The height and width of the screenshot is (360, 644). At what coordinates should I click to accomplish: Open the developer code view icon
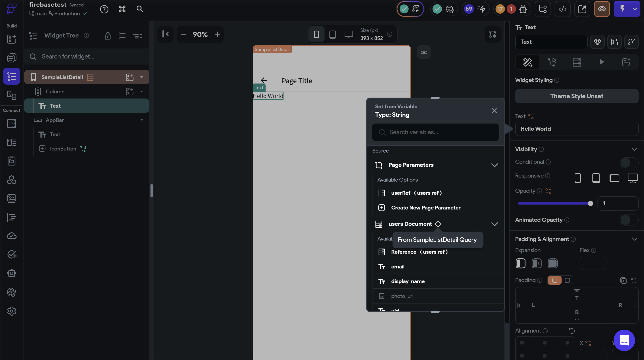tap(562, 9)
